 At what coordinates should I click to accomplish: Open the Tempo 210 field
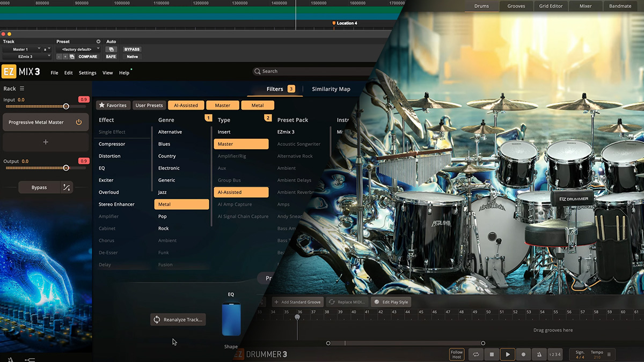click(x=597, y=354)
